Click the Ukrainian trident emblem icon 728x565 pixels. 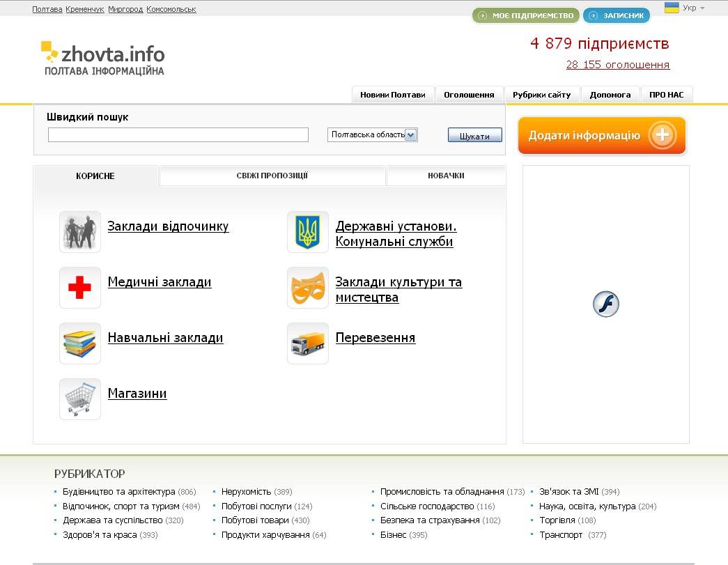click(307, 232)
